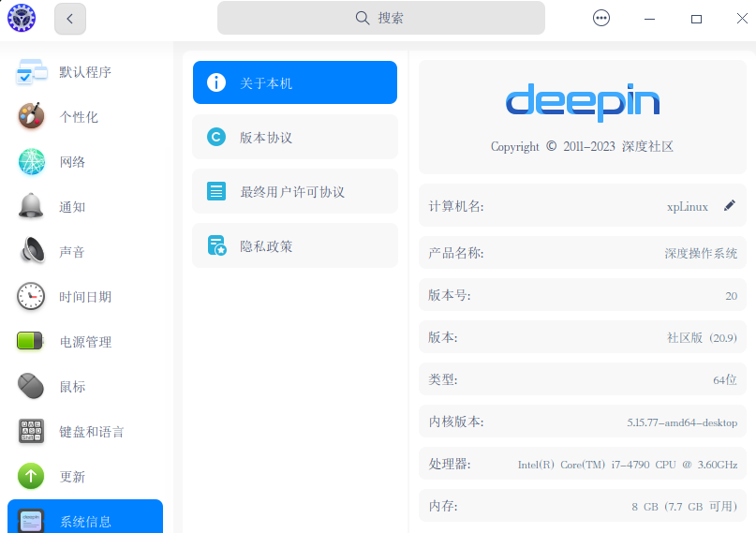Open the 最终用户许可协议 page
756x533 pixels.
(x=294, y=191)
